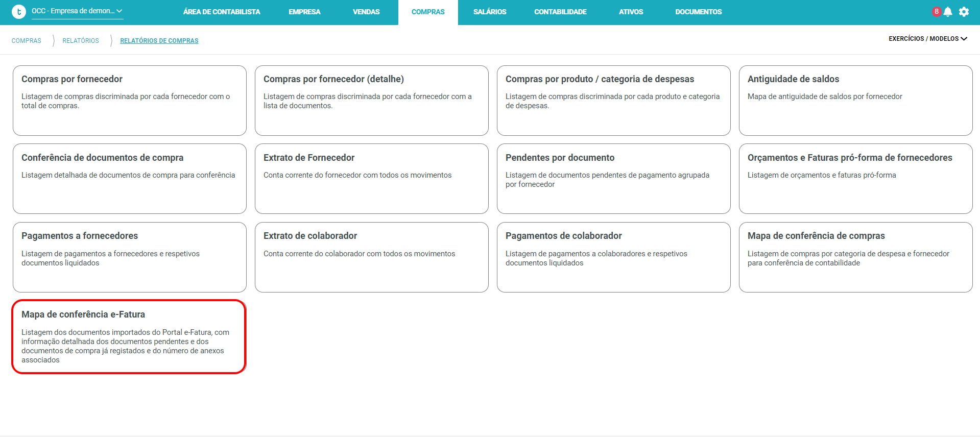The height and width of the screenshot is (438, 980).
Task: Click the red notification count badge
Action: pos(937,11)
